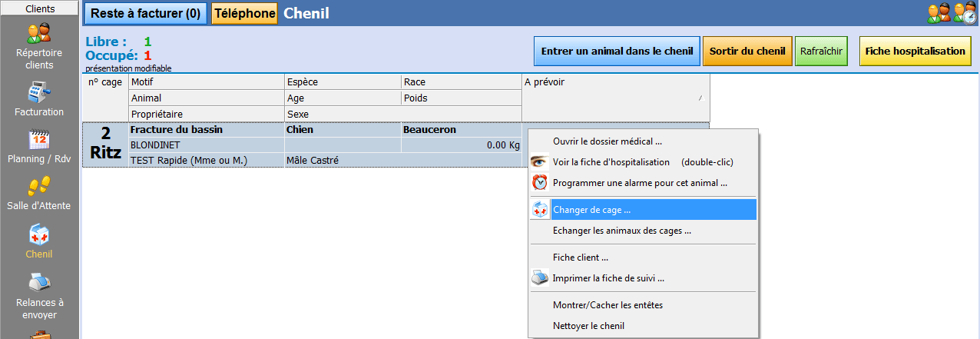Image resolution: width=980 pixels, height=339 pixels.
Task: Click the clients icon at top right
Action: coord(939,13)
